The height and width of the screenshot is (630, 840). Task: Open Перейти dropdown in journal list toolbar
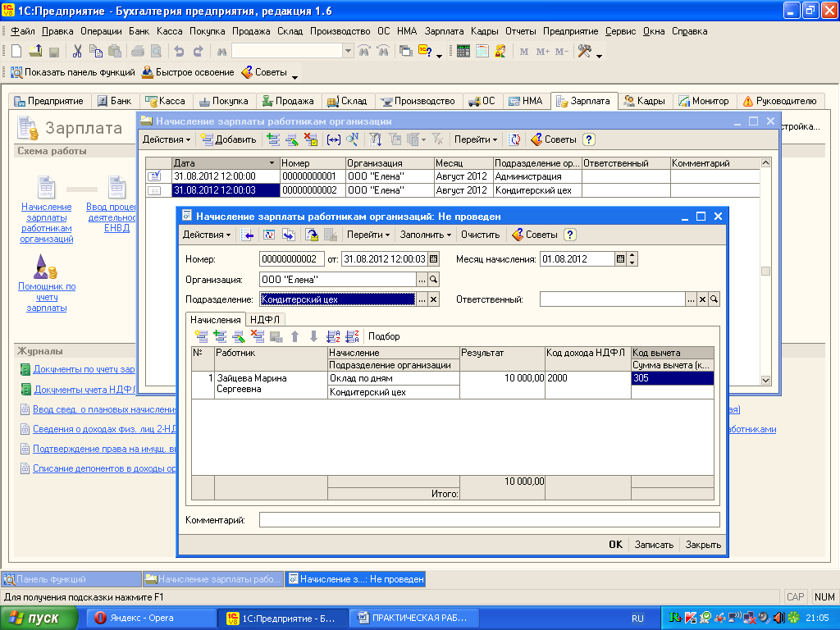tap(476, 139)
